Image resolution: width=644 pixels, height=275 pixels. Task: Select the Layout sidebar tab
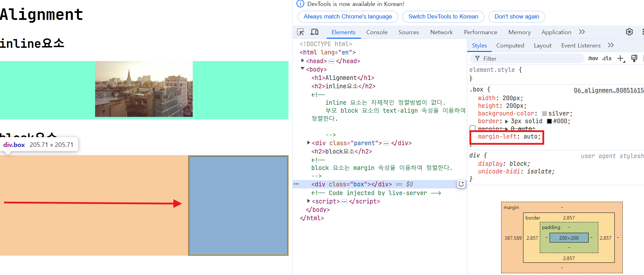pos(543,45)
